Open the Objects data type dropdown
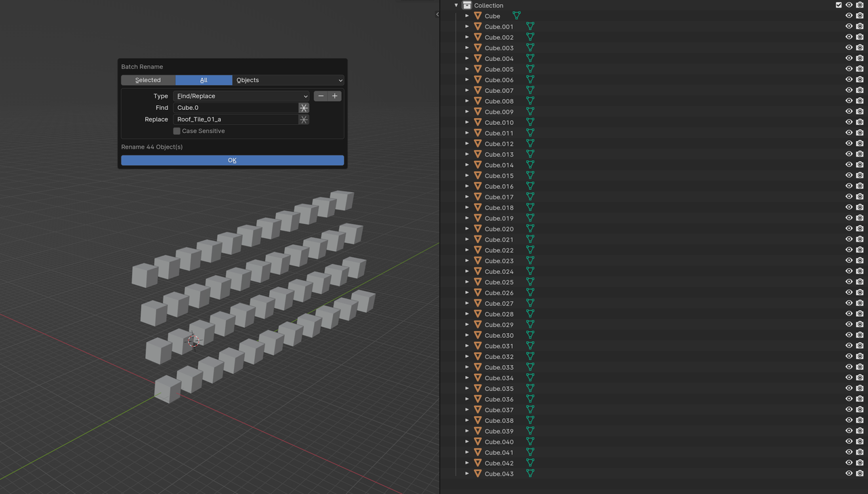The width and height of the screenshot is (868, 494). pos(288,80)
